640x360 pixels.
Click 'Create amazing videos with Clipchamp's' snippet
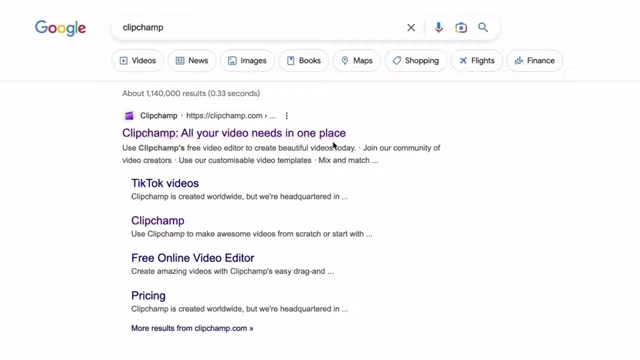coord(232,271)
